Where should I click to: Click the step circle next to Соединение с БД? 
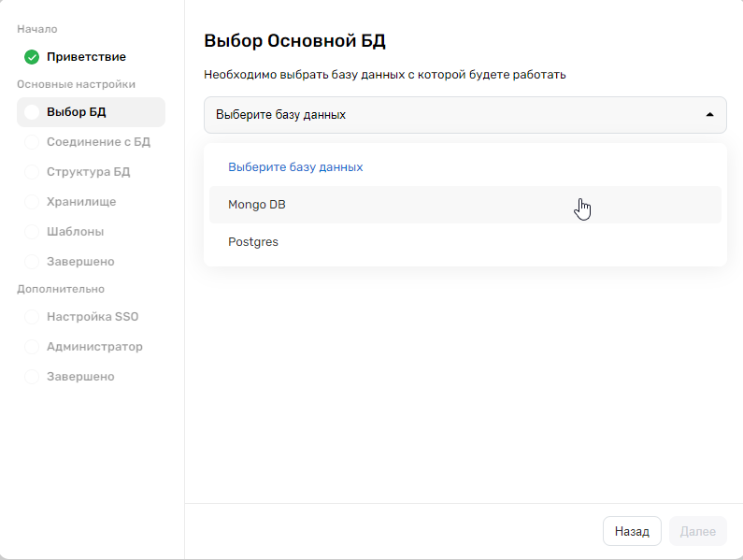(x=32, y=142)
